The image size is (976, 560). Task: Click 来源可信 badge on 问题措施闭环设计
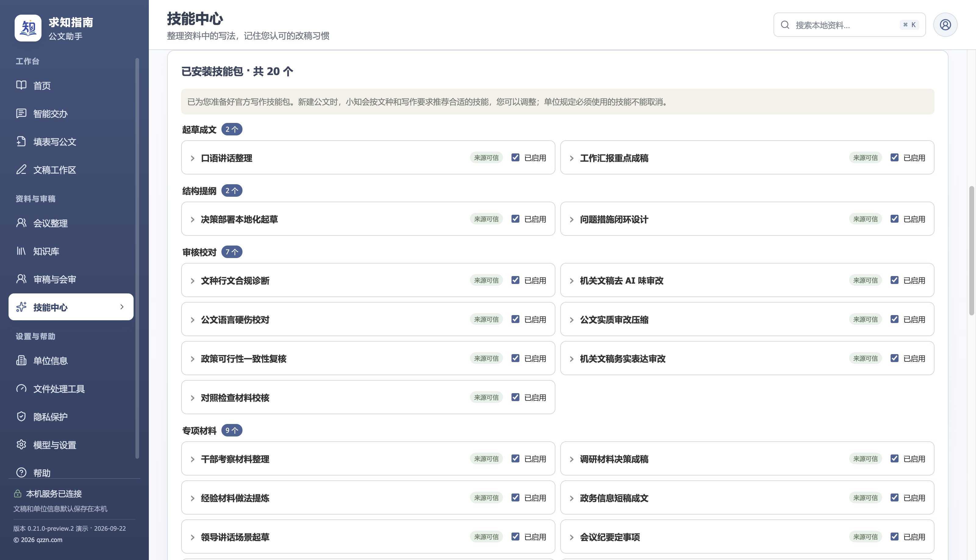pyautogui.click(x=865, y=219)
